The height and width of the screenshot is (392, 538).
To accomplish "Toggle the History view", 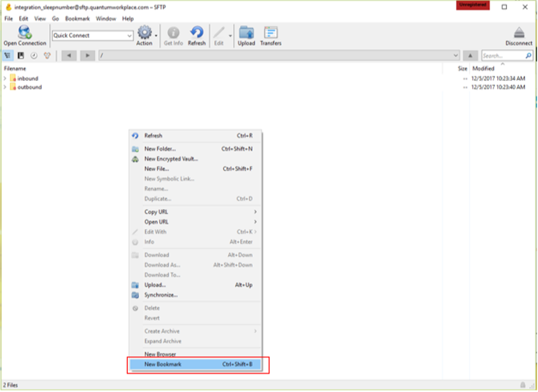I will pyautogui.click(x=33, y=55).
